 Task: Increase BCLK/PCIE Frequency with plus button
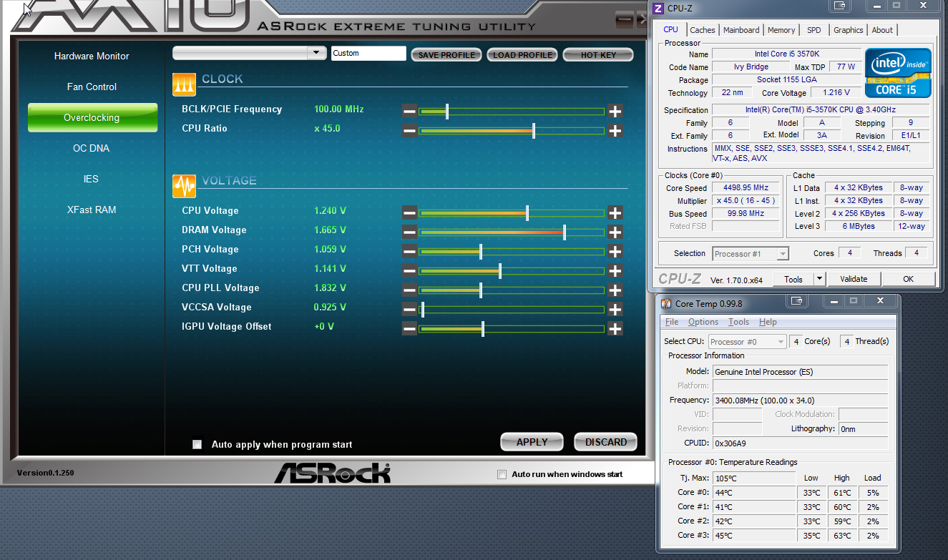[x=615, y=112]
